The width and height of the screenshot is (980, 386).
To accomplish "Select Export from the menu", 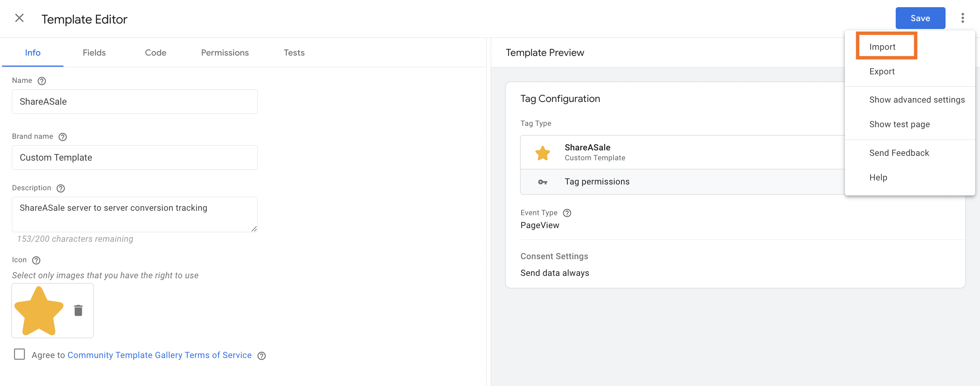I will pyautogui.click(x=910, y=72).
